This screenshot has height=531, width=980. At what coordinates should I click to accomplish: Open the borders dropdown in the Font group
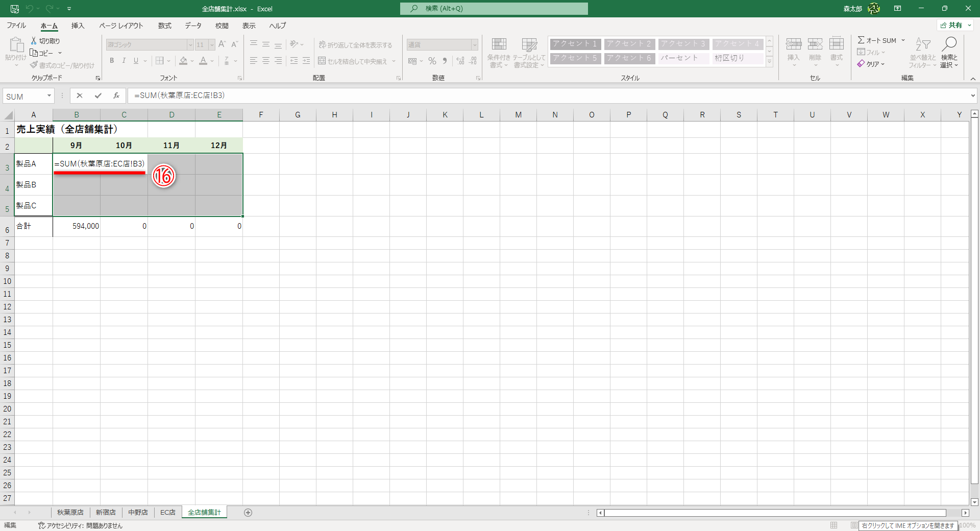coord(168,61)
